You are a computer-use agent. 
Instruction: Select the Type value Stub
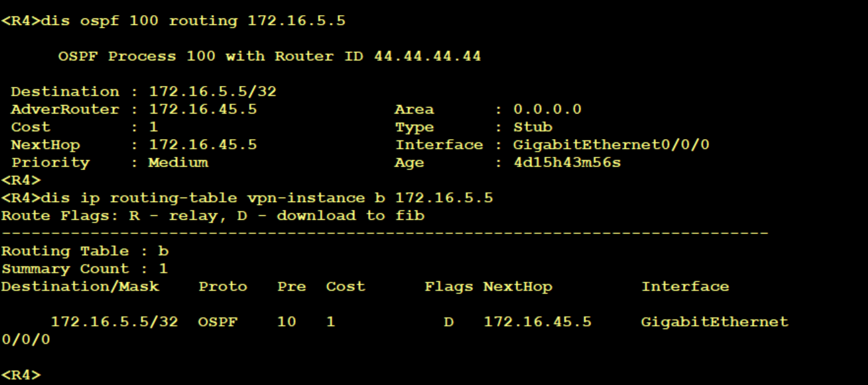pos(533,127)
